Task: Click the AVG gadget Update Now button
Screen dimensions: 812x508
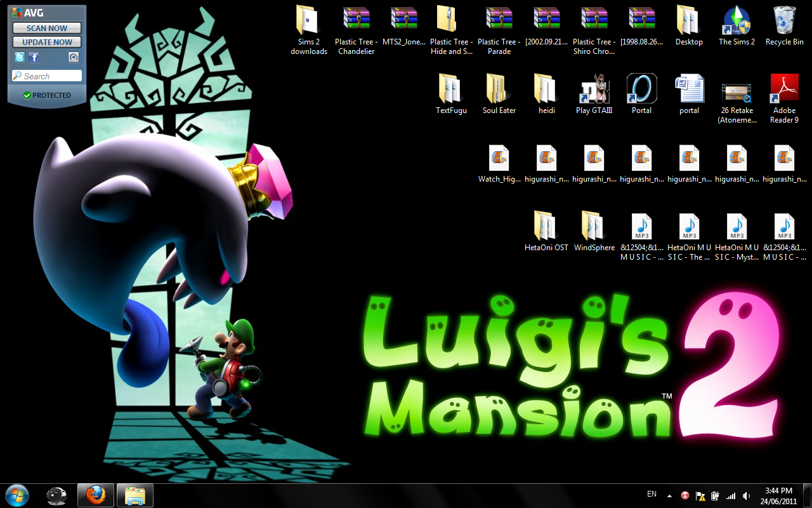Action: [x=47, y=42]
